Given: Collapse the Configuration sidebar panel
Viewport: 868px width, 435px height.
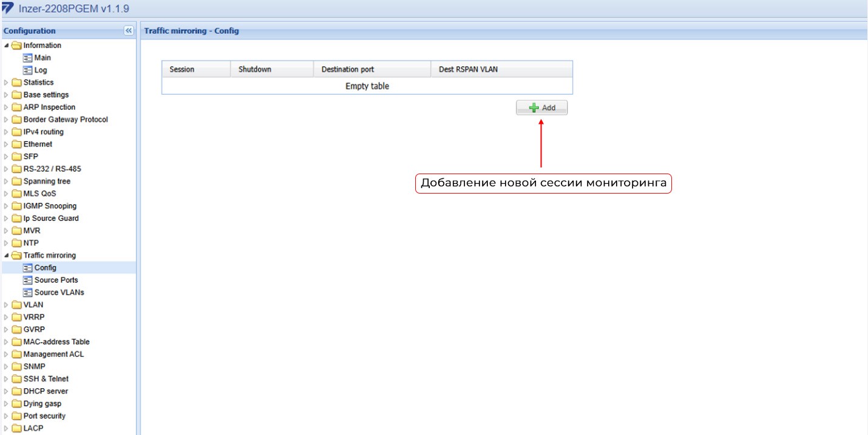Looking at the screenshot, I should tap(129, 31).
